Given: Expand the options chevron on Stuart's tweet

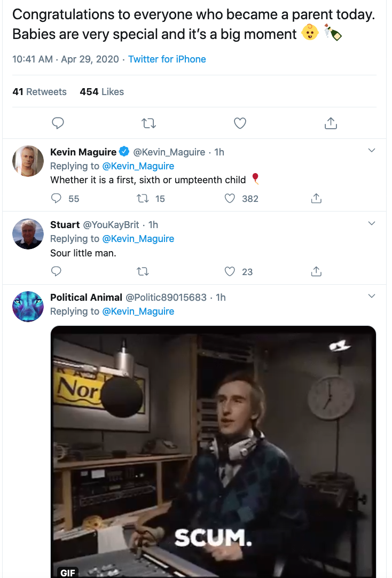Looking at the screenshot, I should (x=372, y=224).
